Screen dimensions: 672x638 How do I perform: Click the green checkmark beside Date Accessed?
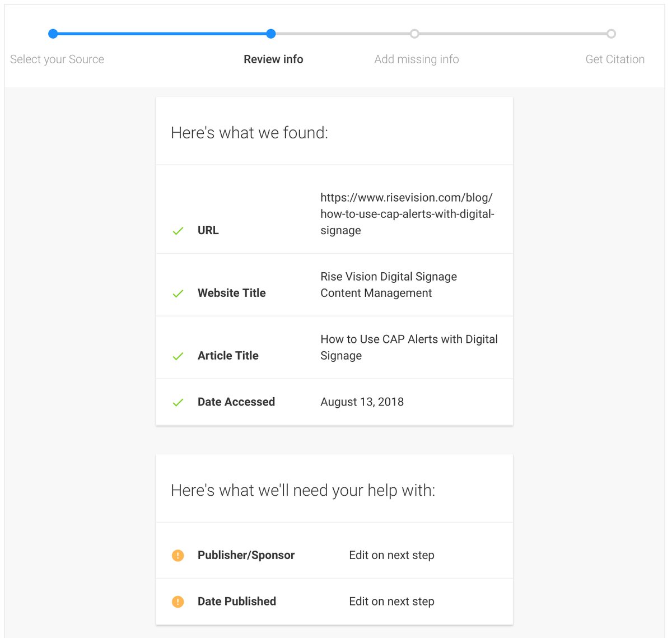tap(178, 402)
